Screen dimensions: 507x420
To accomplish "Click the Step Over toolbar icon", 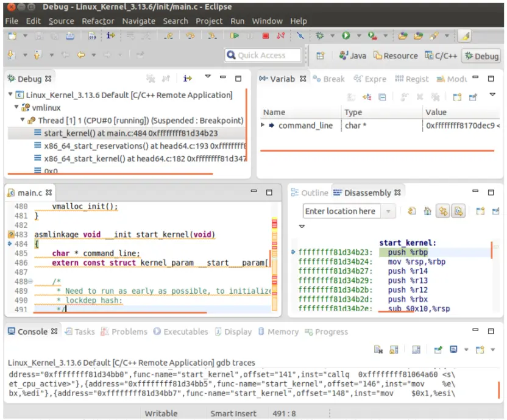I will tap(190, 35).
